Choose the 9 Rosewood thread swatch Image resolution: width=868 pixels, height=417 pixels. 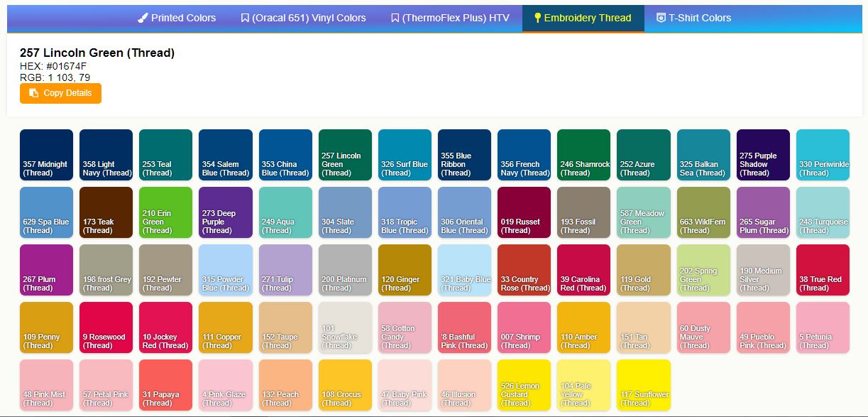tap(105, 327)
